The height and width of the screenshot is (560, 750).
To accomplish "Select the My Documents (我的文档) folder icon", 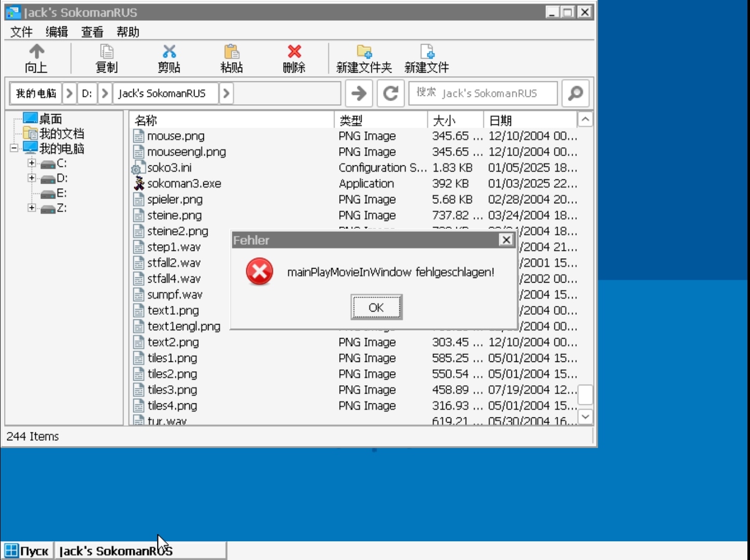I will (30, 134).
